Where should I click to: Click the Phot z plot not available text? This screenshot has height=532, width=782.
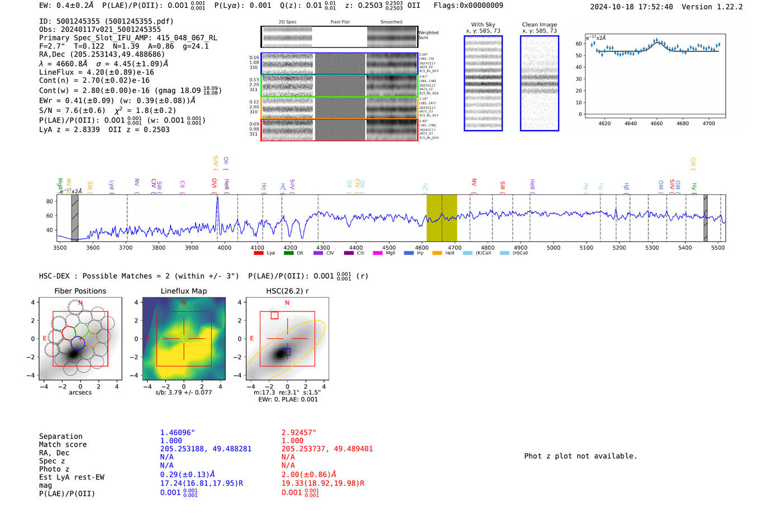[x=581, y=456]
